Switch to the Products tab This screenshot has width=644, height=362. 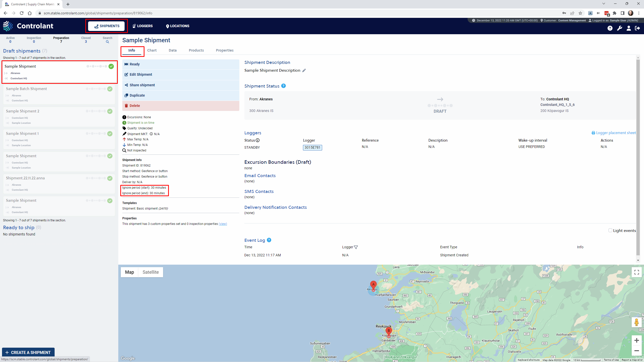tap(196, 50)
